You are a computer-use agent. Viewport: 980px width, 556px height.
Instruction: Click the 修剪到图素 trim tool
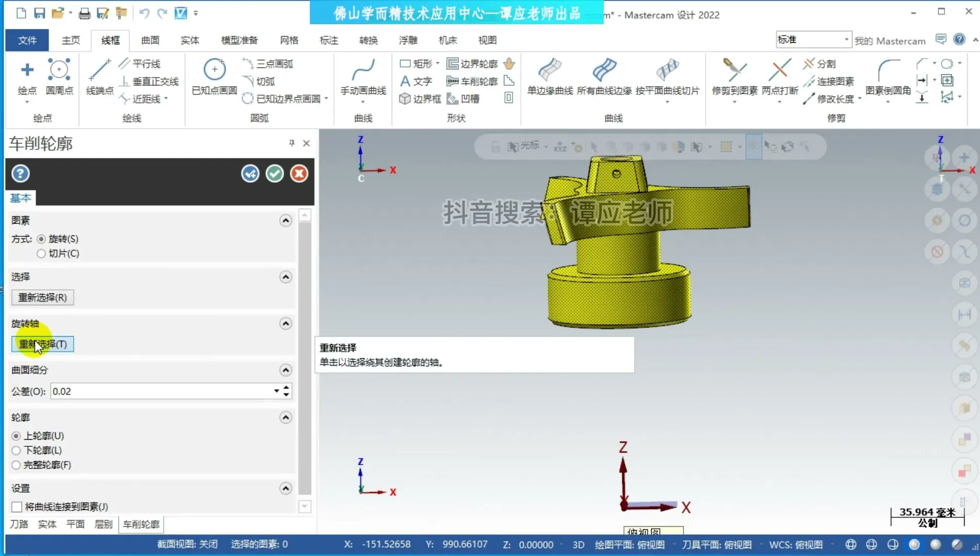pyautogui.click(x=734, y=77)
